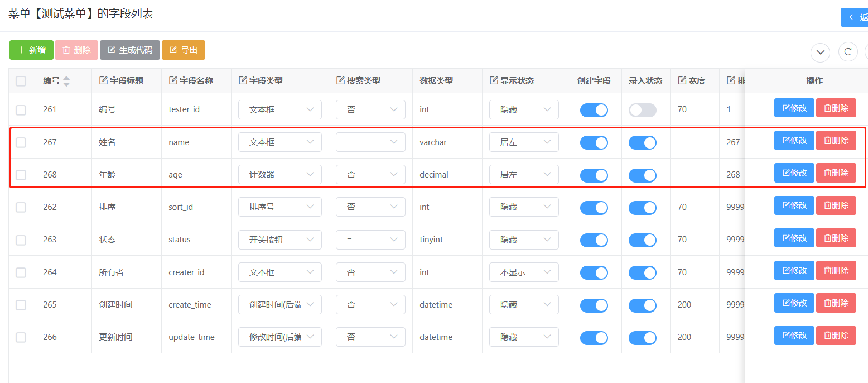868x383 pixels.
Task: Click the sort arrows beside 编号 header
Action: (66, 81)
